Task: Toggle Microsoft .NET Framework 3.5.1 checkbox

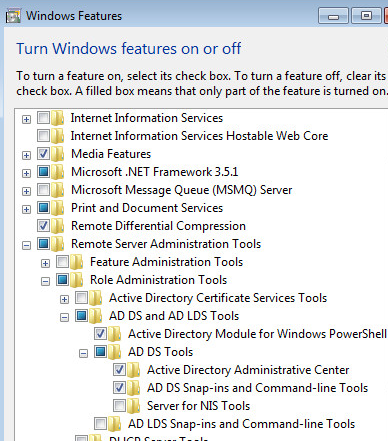Action: pyautogui.click(x=43, y=172)
